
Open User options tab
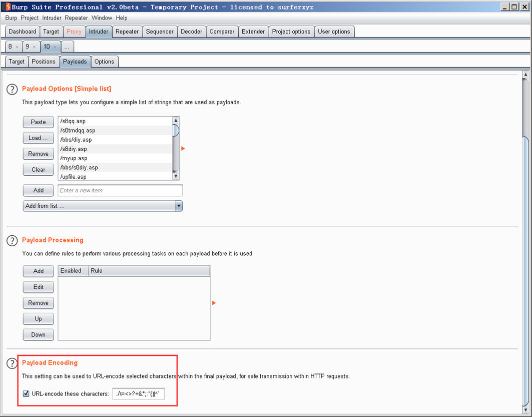tap(334, 32)
